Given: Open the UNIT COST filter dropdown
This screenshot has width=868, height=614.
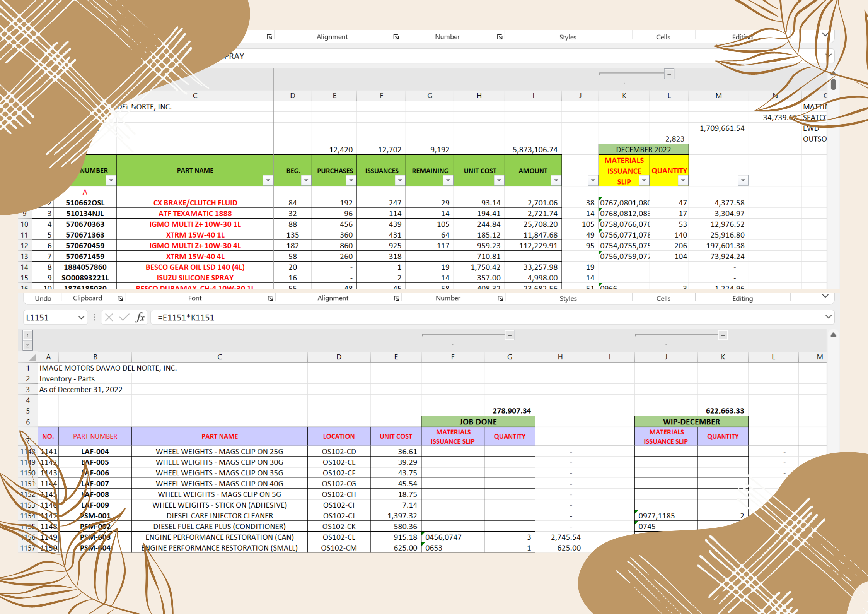Looking at the screenshot, I should pyautogui.click(x=499, y=180).
